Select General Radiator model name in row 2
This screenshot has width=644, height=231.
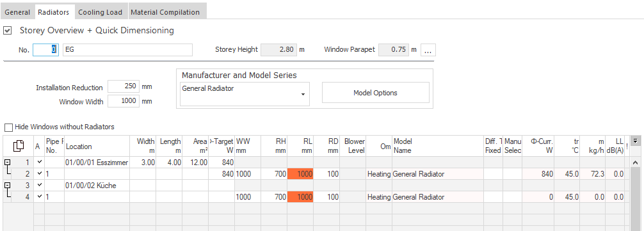tap(437, 174)
